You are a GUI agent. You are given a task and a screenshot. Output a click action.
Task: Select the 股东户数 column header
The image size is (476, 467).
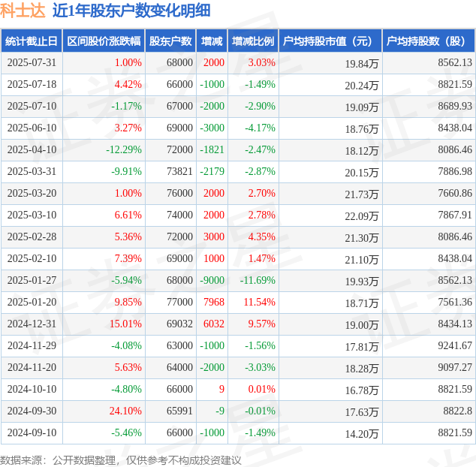click(x=170, y=41)
